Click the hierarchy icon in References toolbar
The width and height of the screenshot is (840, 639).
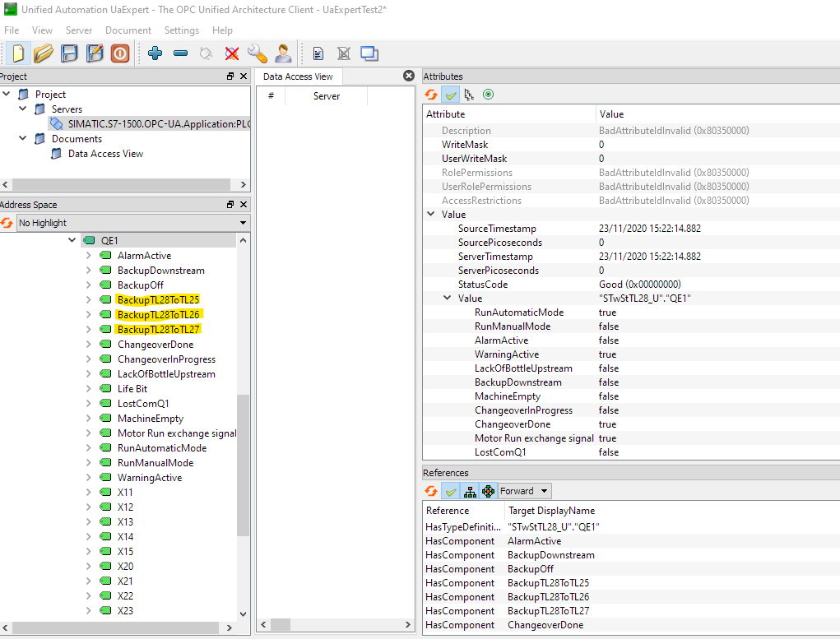[470, 491]
